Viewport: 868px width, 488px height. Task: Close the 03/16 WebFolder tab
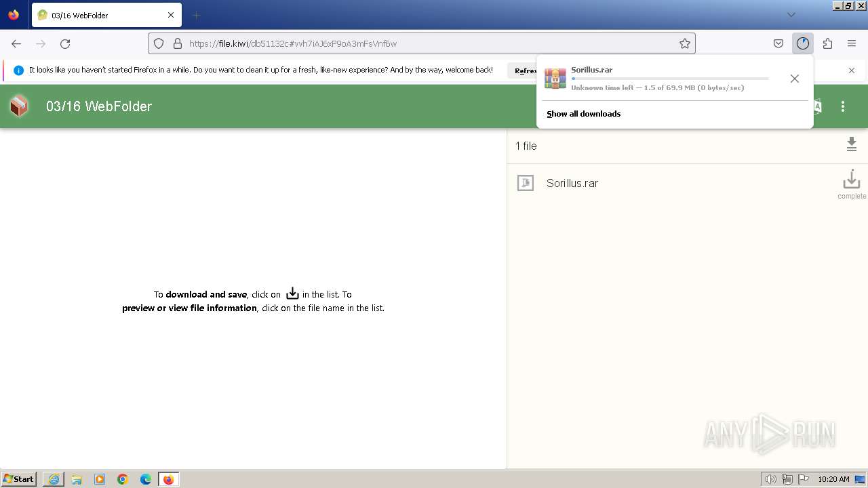click(x=171, y=15)
